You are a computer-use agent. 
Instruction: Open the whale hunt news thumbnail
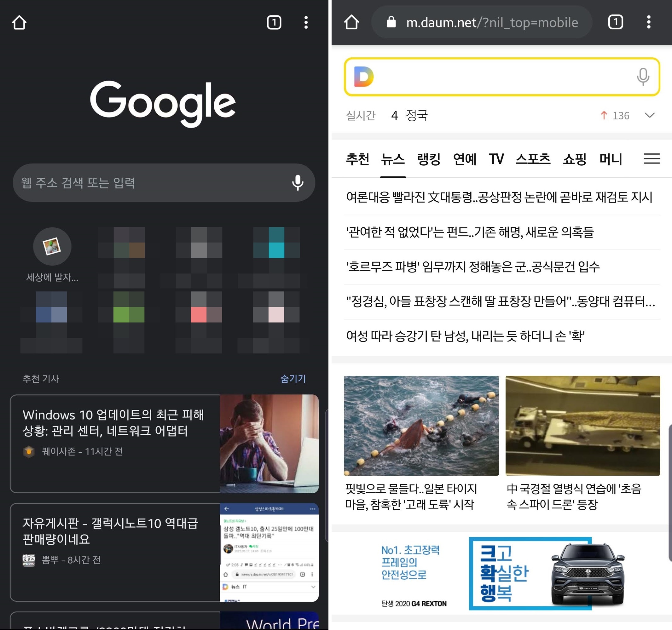(x=421, y=425)
